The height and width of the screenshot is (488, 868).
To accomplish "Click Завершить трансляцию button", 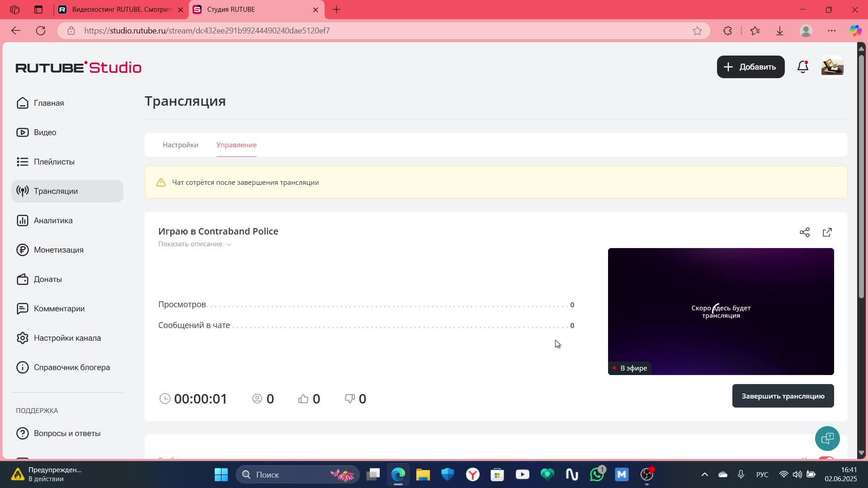I will [783, 396].
